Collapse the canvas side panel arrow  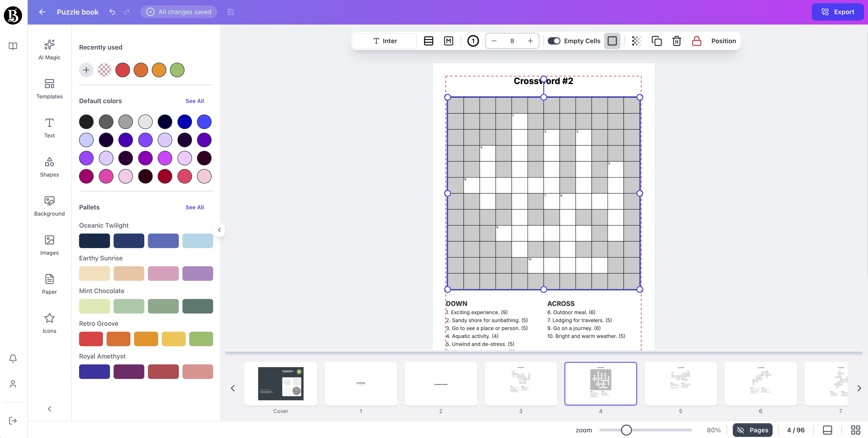coord(219,230)
